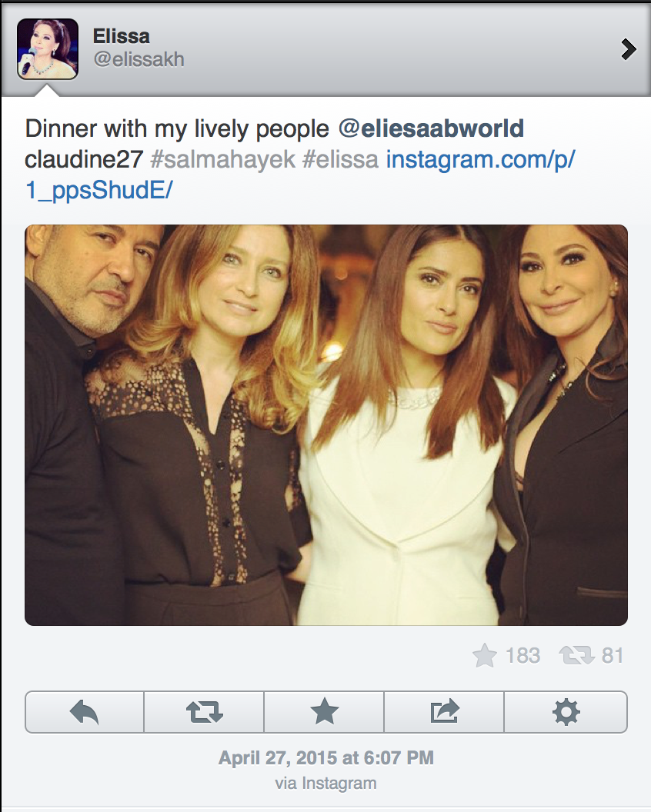
Task: Favorite the tweet with the action bar star
Action: pyautogui.click(x=324, y=712)
